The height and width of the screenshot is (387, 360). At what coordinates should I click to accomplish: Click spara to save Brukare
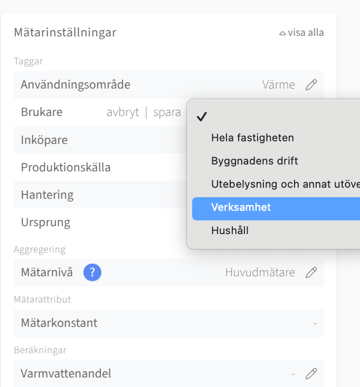pyautogui.click(x=167, y=112)
